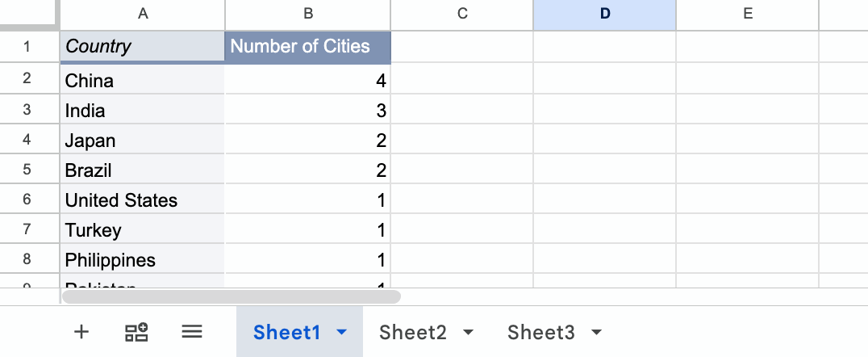
Task: Show the all sheets list icon
Action: pyautogui.click(x=191, y=332)
